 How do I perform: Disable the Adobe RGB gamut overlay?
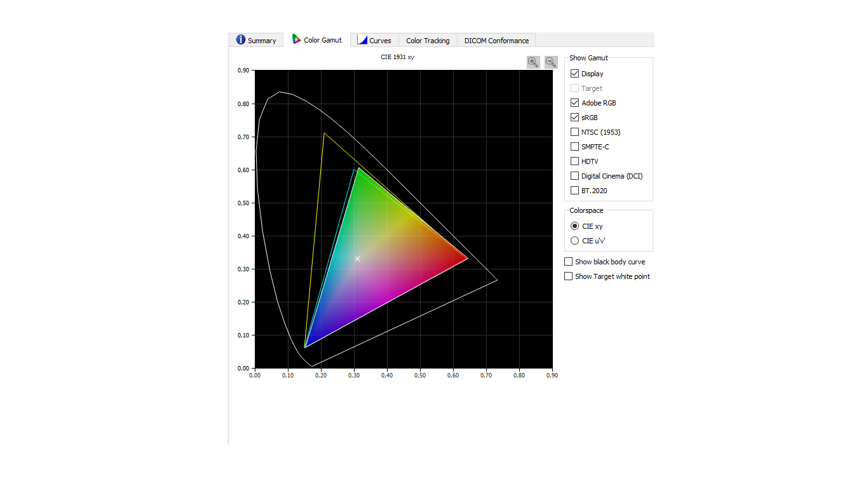point(575,103)
